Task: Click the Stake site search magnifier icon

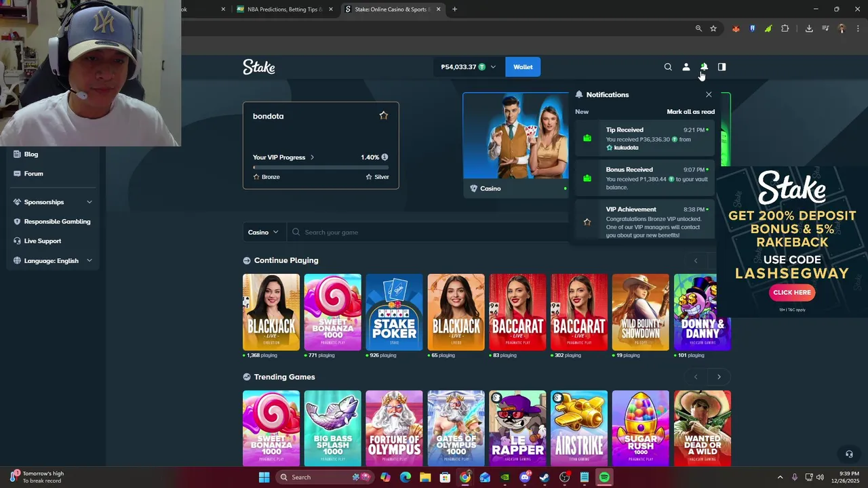Action: pos(668,67)
